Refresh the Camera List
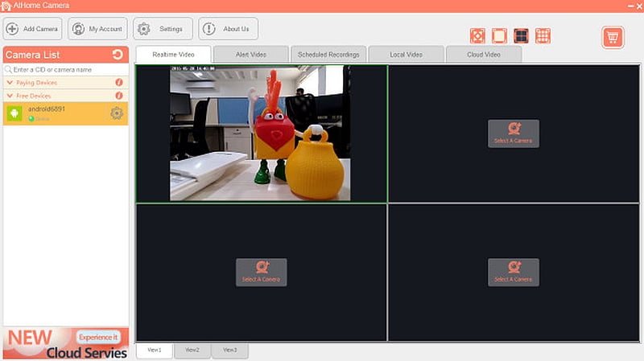The width and height of the screenshot is (644, 361). tap(118, 55)
